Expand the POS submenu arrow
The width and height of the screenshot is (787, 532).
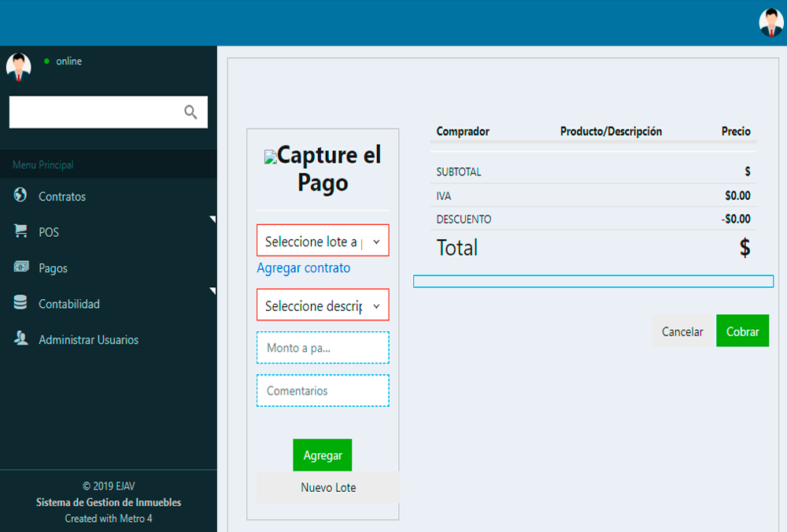[x=212, y=220]
